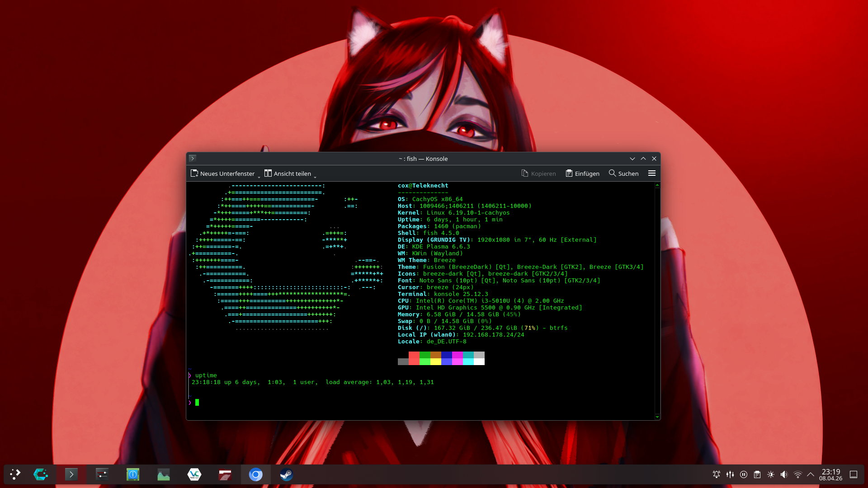Click the "KDE Plasma 6.6.3" text

(441, 247)
